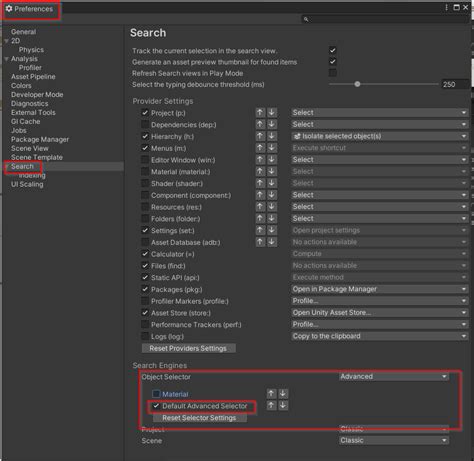Select the Search preferences category
The image size is (474, 461).
click(22, 166)
